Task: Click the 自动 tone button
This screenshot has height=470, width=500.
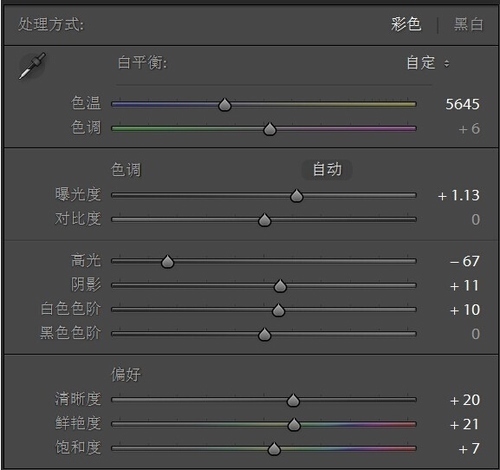Action: click(327, 169)
